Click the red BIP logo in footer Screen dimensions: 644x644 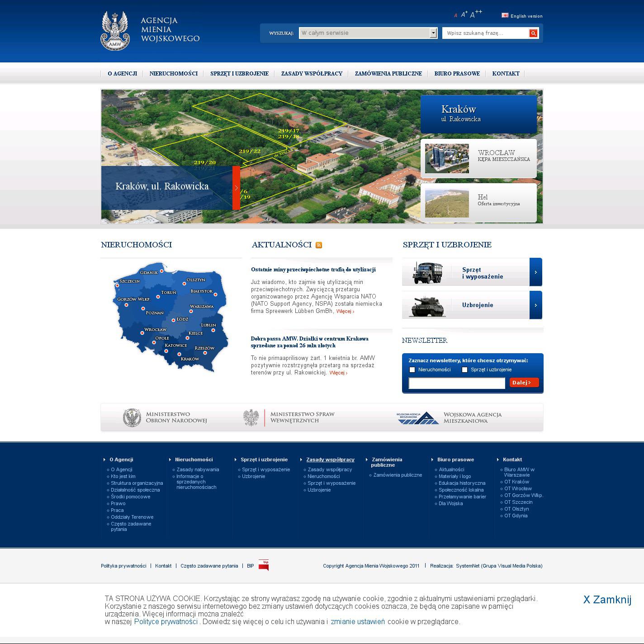263,565
